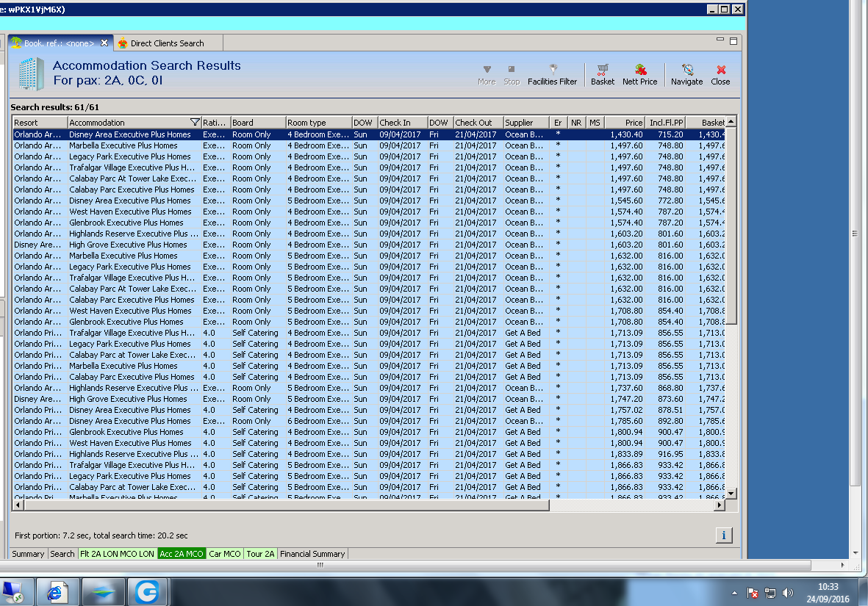Select the Marbella Executive Plus Homes 1,497.60 row
This screenshot has width=868, height=606.
coord(369,145)
